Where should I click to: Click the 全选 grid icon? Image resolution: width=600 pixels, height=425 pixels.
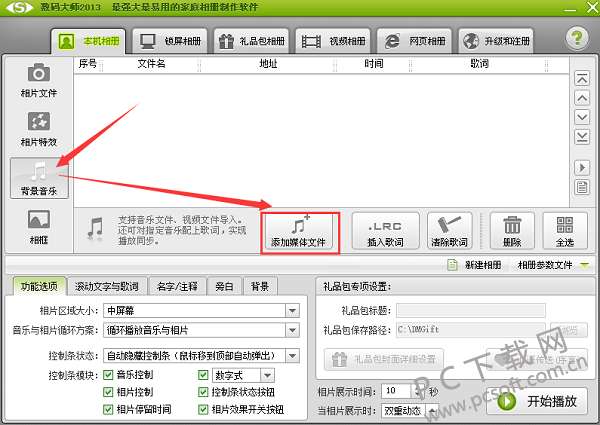[565, 225]
